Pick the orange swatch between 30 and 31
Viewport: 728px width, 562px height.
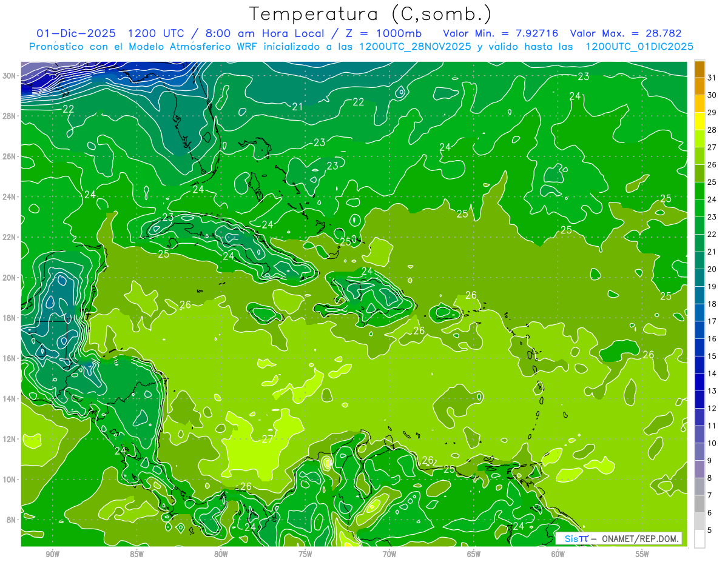click(700, 86)
